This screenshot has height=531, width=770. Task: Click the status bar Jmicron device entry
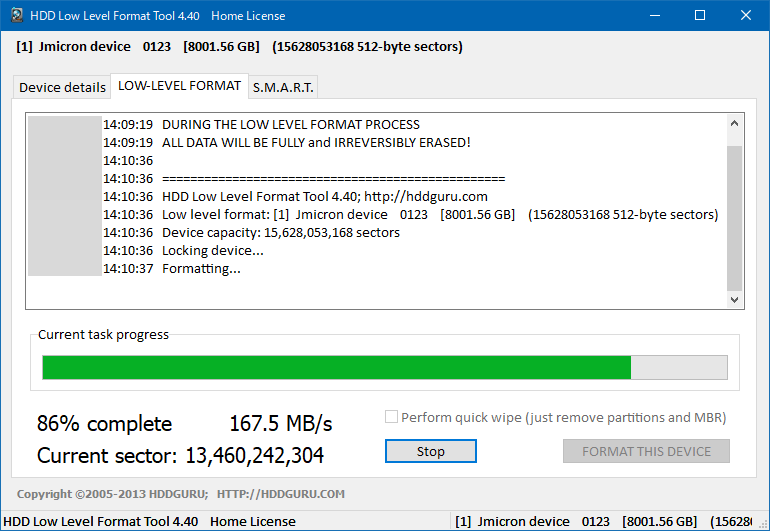pyautogui.click(x=603, y=521)
